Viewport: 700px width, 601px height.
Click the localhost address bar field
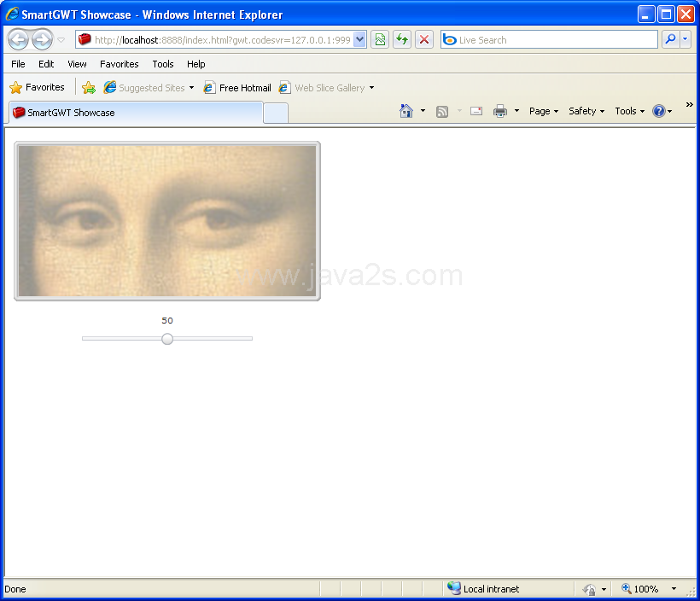[x=221, y=40]
